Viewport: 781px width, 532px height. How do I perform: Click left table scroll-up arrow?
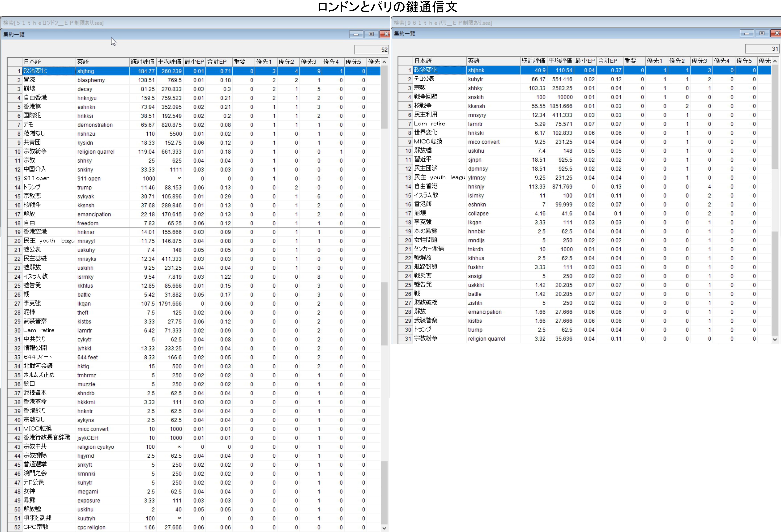384,62
